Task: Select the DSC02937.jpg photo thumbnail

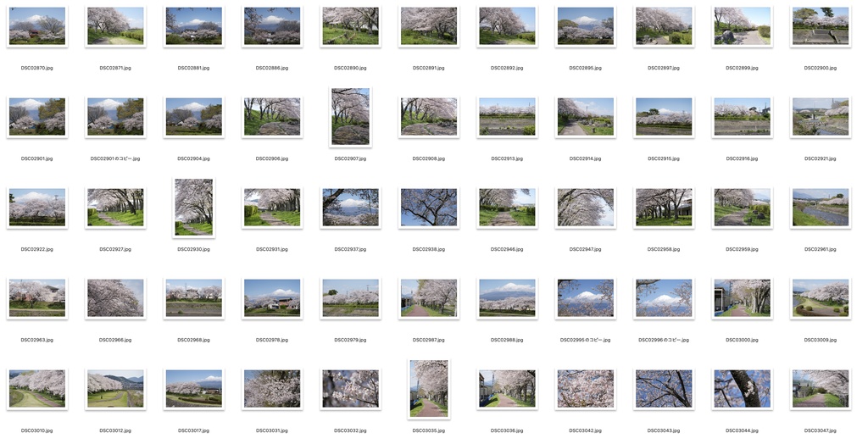Action: click(x=350, y=208)
